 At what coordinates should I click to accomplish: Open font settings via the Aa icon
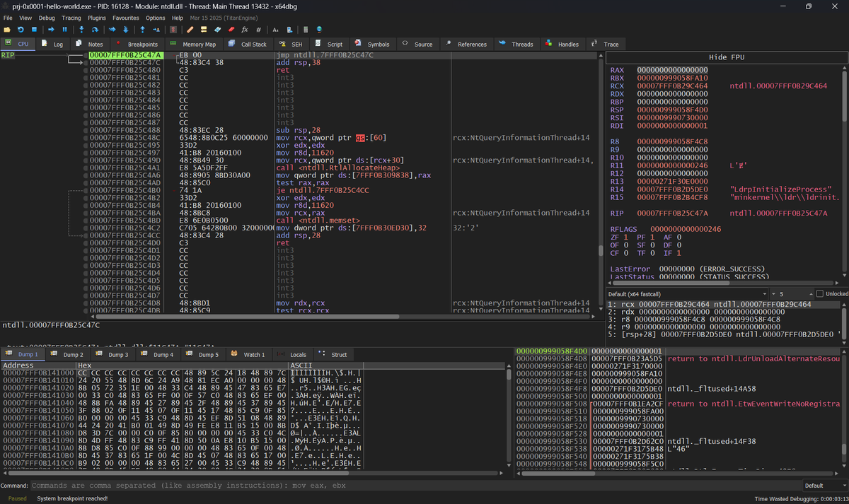pyautogui.click(x=277, y=29)
